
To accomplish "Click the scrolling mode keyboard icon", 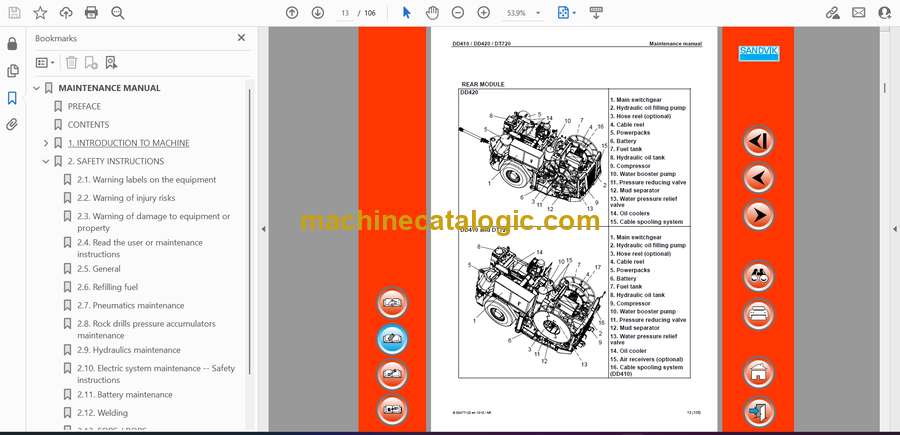I will point(596,13).
